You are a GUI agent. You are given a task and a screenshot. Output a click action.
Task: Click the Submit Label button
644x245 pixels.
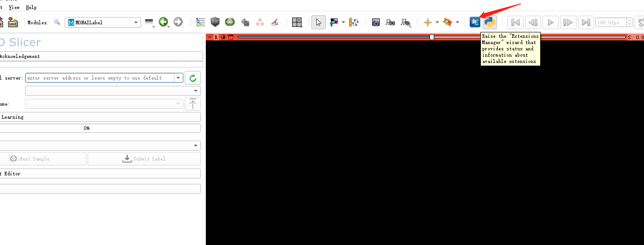click(x=144, y=159)
